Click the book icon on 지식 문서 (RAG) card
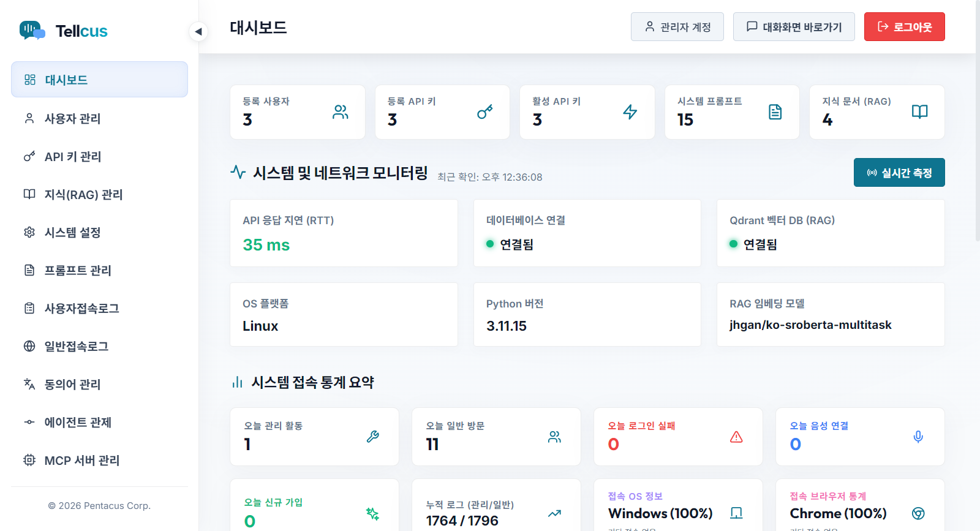980x531 pixels. tap(920, 112)
